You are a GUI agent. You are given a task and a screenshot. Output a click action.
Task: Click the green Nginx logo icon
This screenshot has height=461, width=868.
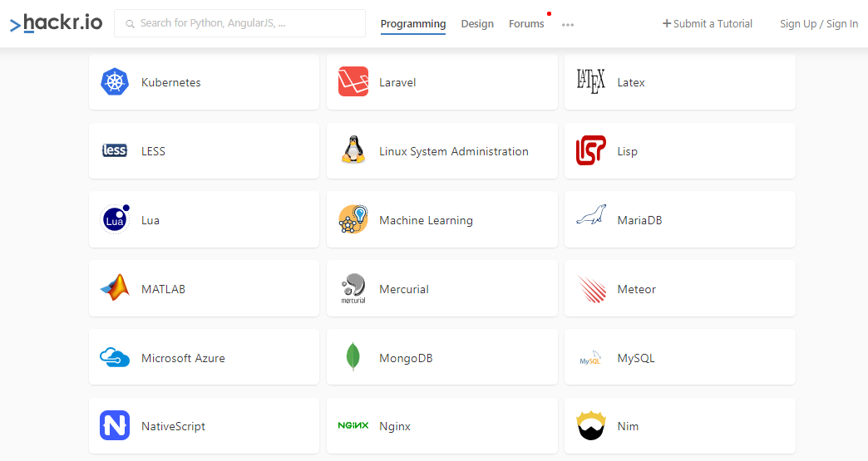(x=353, y=425)
